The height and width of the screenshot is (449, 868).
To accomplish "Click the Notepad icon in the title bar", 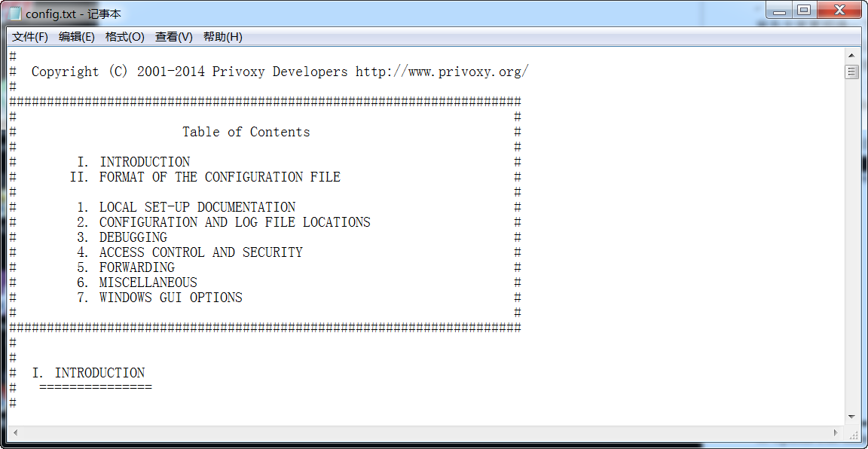I will [x=14, y=14].
